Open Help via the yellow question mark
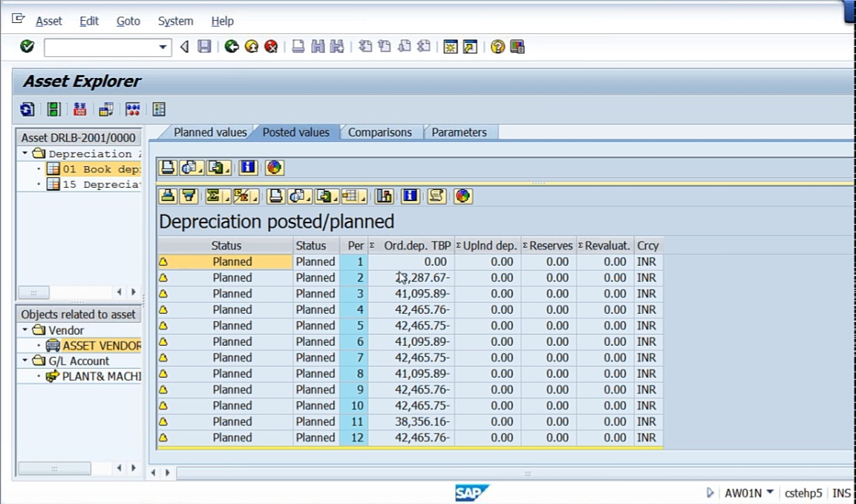This screenshot has width=856, height=504. (x=497, y=47)
